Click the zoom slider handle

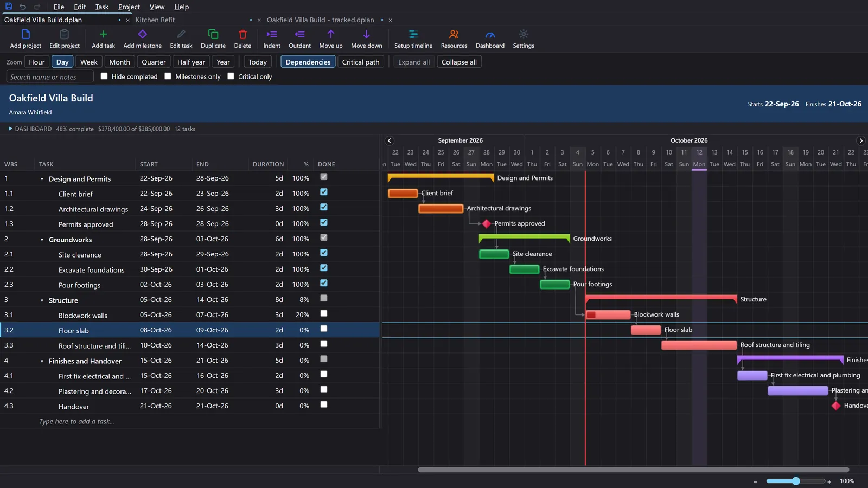[796, 481]
